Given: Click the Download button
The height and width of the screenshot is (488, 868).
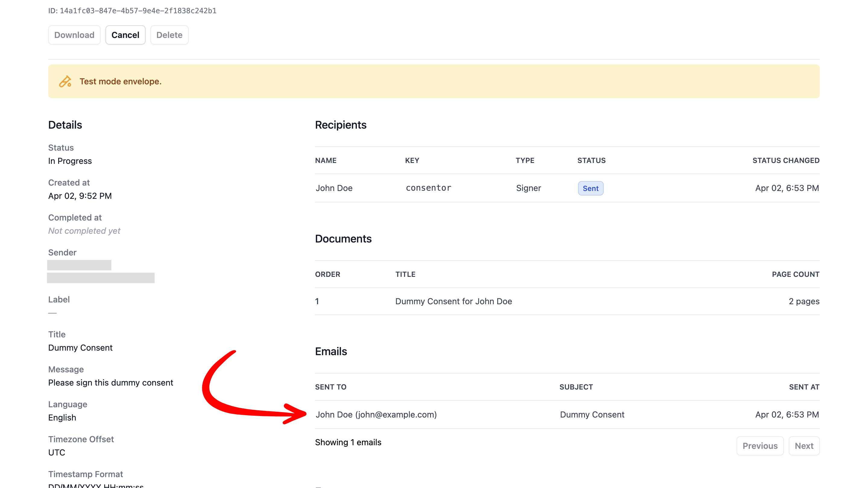Looking at the screenshot, I should point(74,35).
